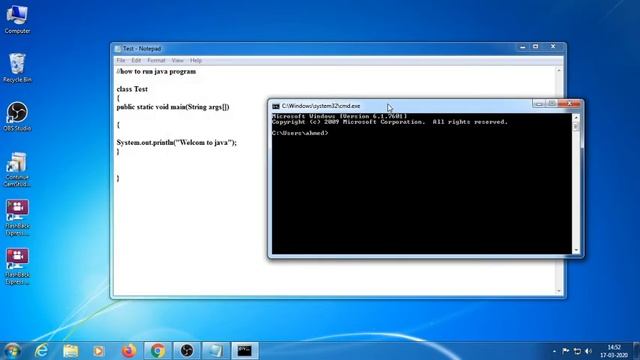Open the Recycle Bin desktop icon
Screen dimensions: 640x360
[17, 68]
